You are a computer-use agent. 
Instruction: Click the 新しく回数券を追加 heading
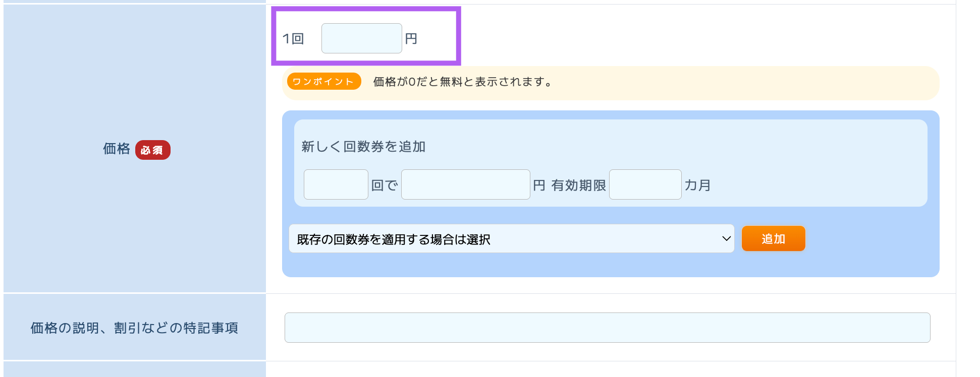pos(363,147)
